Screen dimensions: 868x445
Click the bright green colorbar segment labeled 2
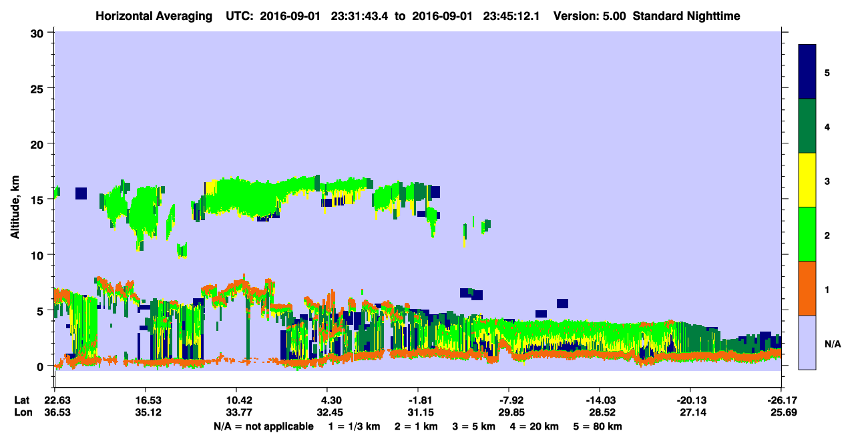[807, 234]
